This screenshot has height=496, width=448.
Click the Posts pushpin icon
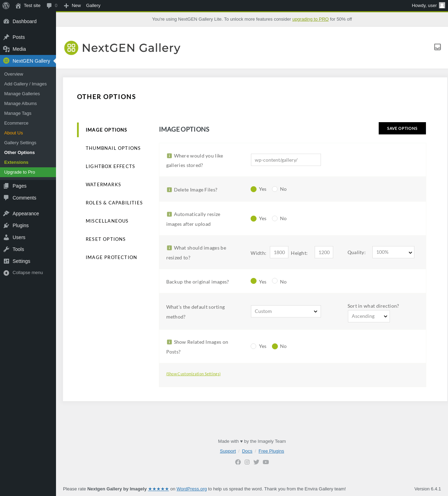click(6, 37)
